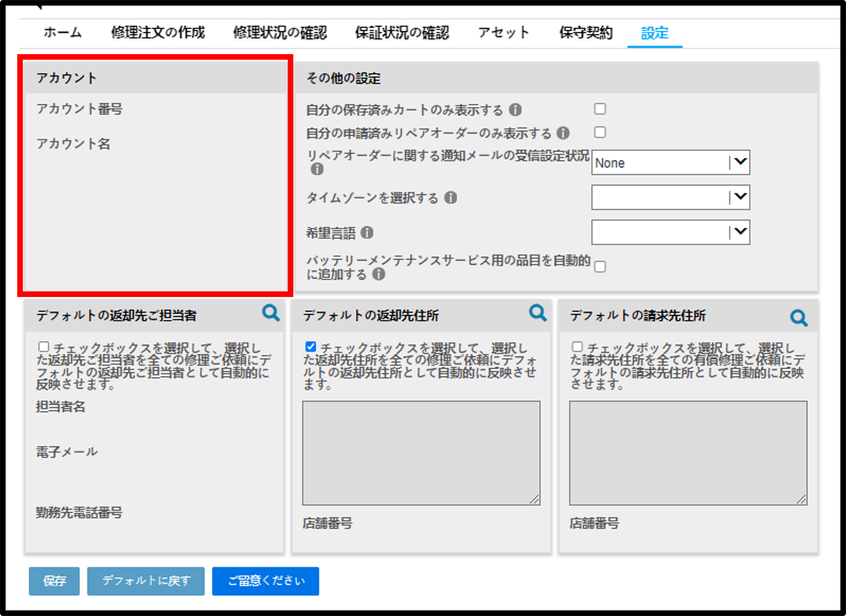The width and height of the screenshot is (846, 616).
Task: Open notification mail dropdown showing None
Action: (x=671, y=162)
